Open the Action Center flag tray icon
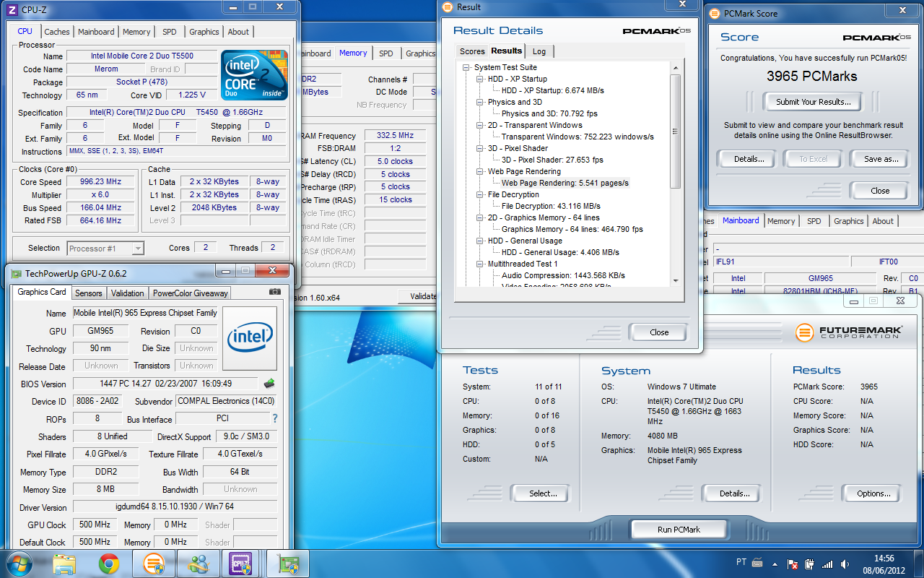 [x=793, y=564]
